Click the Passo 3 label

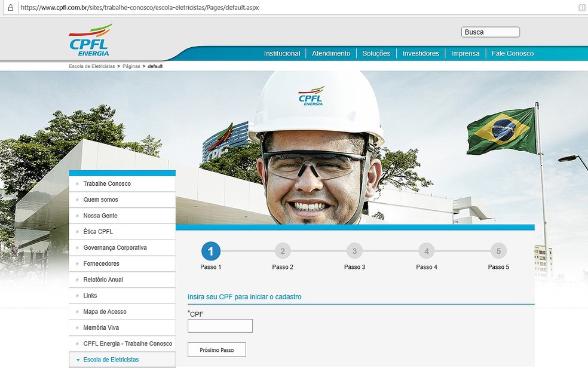coord(355,267)
